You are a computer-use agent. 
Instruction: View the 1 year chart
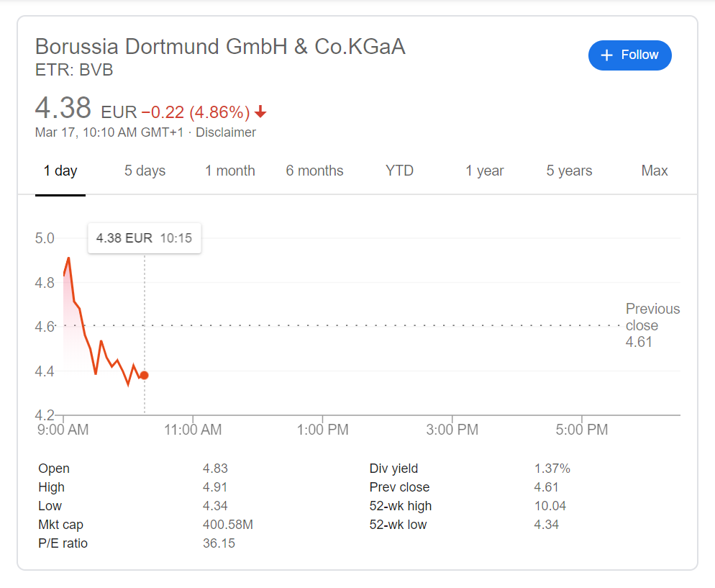pos(484,171)
